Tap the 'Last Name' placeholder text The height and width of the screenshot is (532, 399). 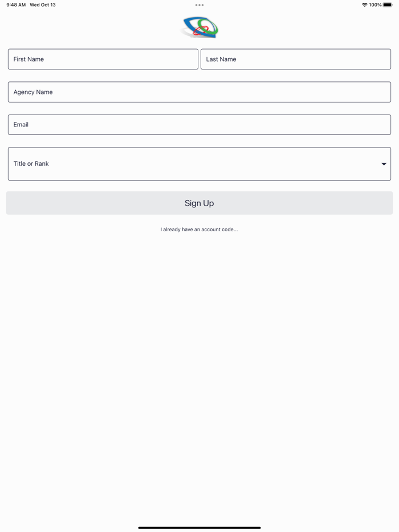(x=221, y=59)
